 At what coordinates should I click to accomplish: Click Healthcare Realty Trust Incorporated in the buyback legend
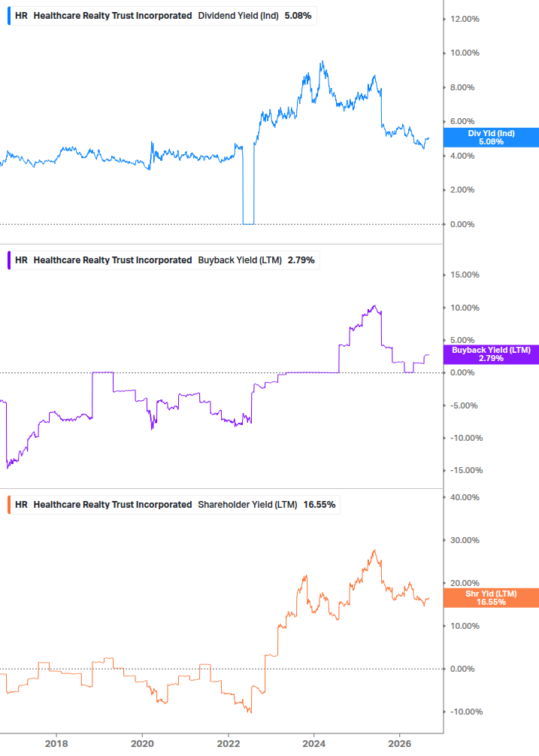click(x=113, y=260)
